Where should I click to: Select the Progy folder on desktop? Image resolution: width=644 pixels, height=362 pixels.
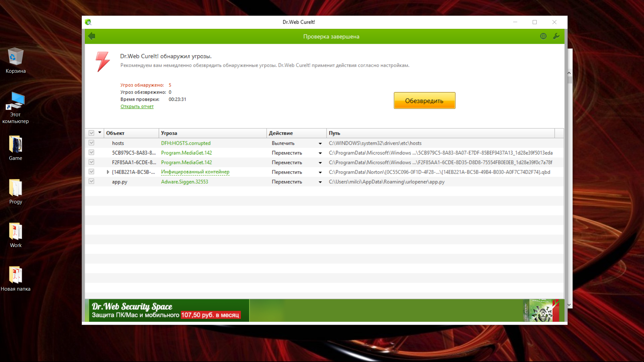(x=15, y=191)
